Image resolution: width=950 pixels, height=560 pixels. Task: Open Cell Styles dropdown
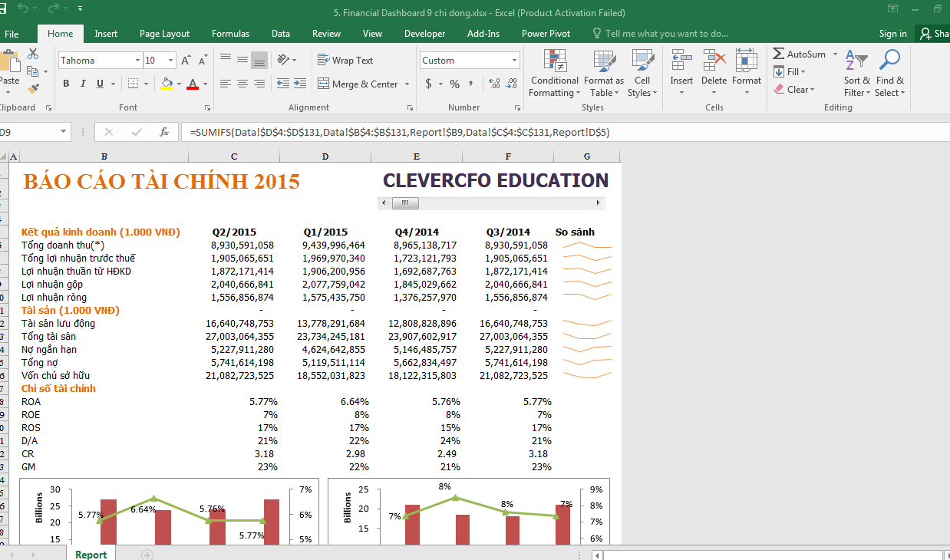tap(642, 73)
